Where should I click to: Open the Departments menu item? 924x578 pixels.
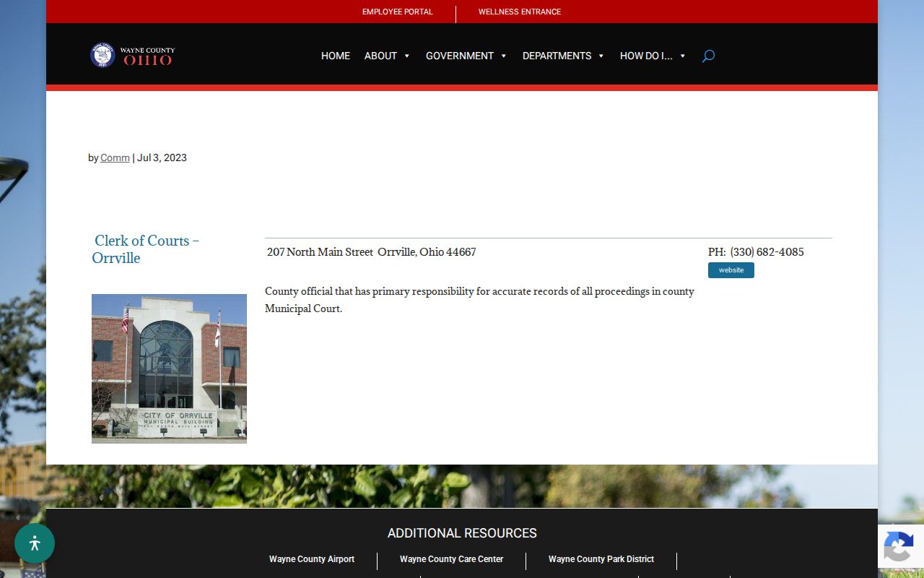coord(557,56)
